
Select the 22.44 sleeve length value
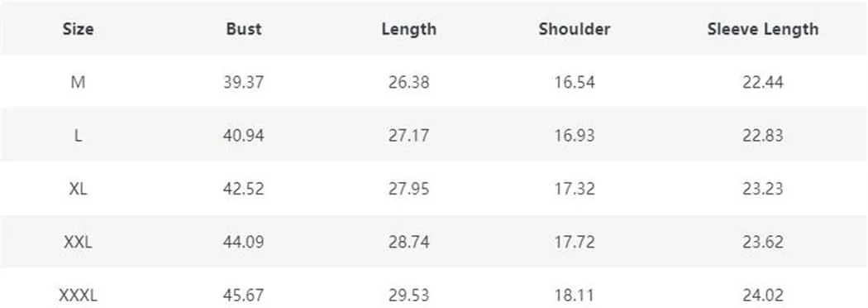point(762,83)
